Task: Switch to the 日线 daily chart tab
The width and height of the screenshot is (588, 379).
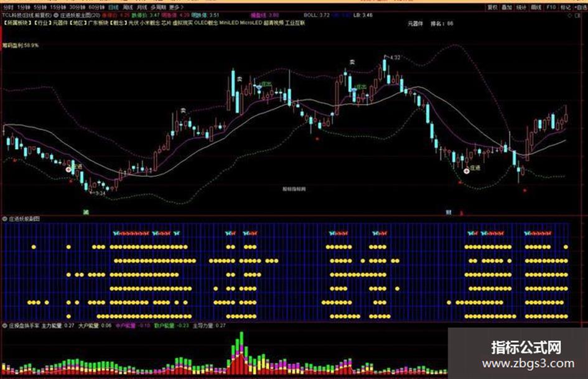Action: [113, 7]
